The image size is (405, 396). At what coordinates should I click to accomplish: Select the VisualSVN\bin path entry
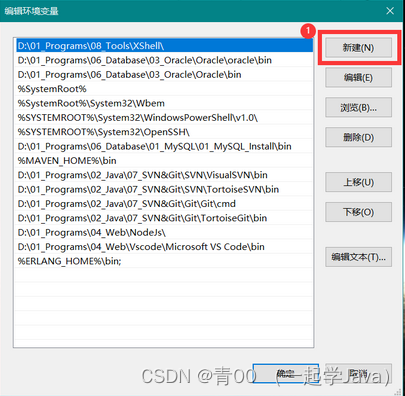tap(164, 175)
